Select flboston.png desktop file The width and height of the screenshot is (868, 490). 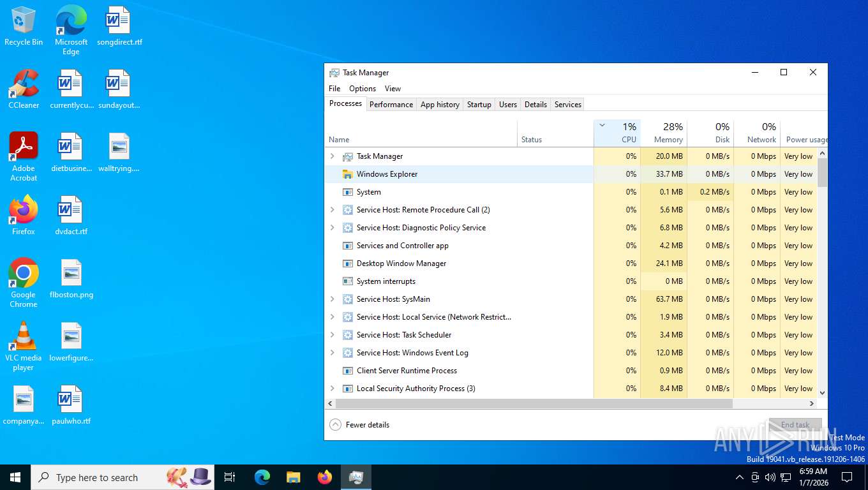tap(71, 279)
